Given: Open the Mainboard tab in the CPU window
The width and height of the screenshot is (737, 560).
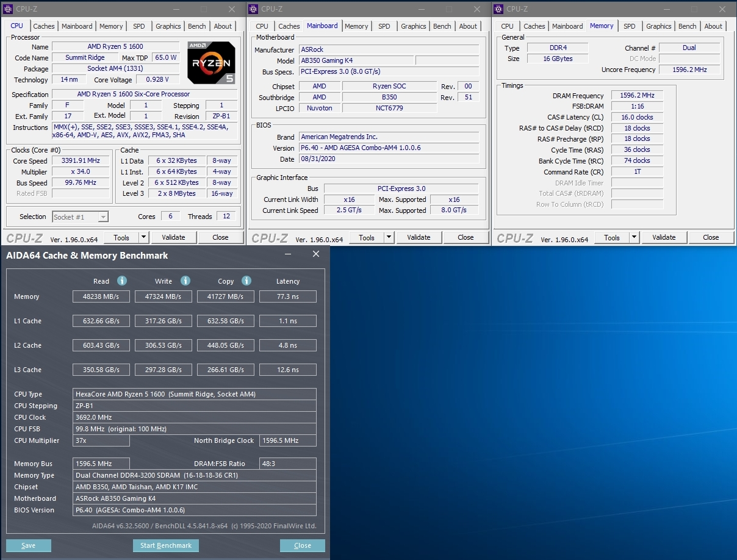Looking at the screenshot, I should pyautogui.click(x=77, y=26).
